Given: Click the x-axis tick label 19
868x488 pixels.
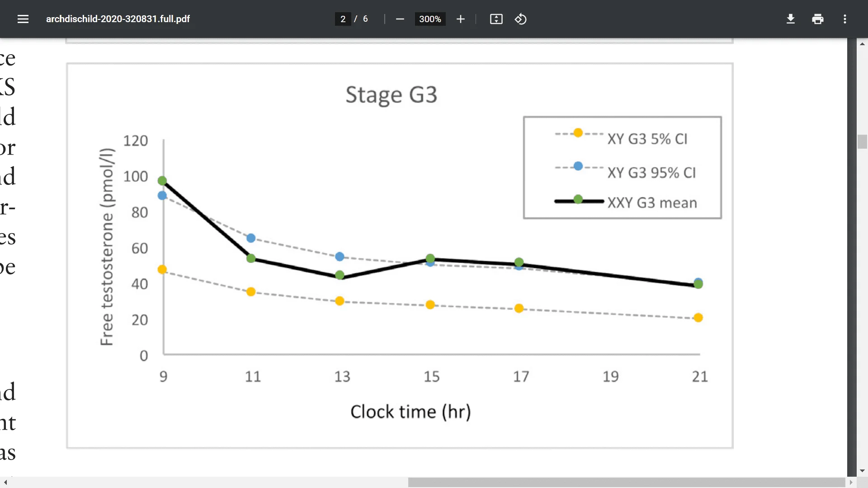Looking at the screenshot, I should click(x=610, y=376).
